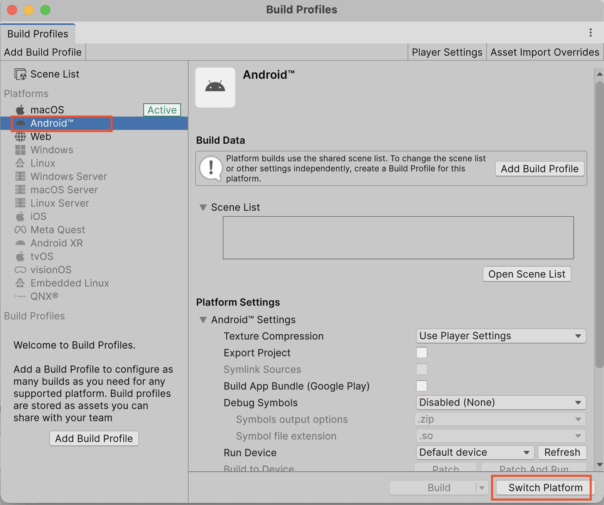The height and width of the screenshot is (505, 604).
Task: Open the Texture Compression dropdown
Action: pyautogui.click(x=500, y=336)
